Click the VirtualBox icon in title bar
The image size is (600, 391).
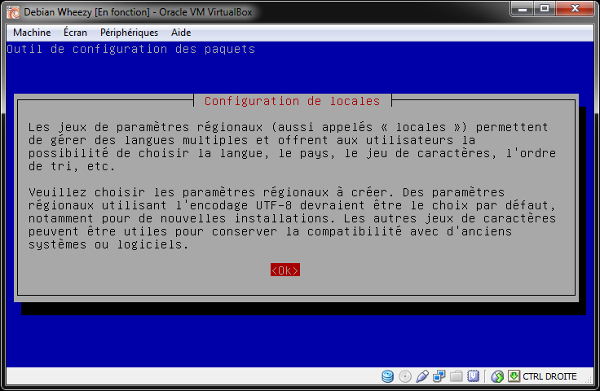(13, 13)
